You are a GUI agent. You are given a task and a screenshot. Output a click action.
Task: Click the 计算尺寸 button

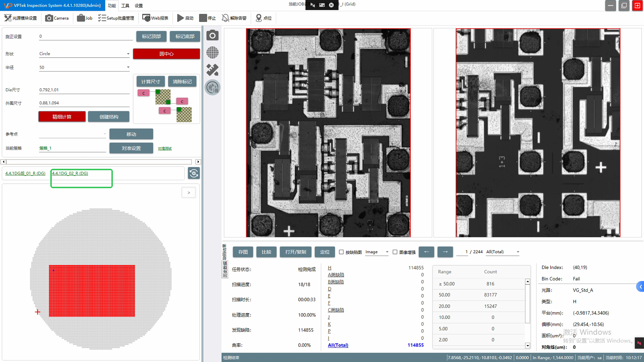[x=151, y=82]
